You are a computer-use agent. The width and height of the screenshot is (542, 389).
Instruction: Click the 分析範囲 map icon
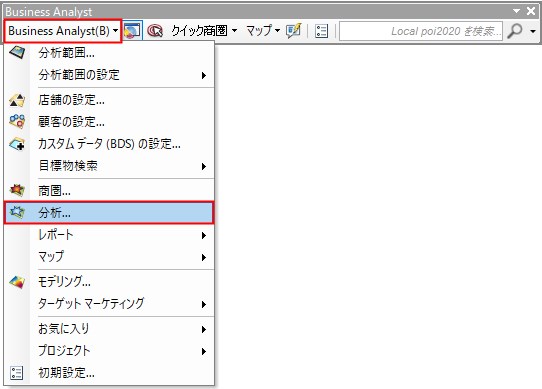(x=17, y=53)
